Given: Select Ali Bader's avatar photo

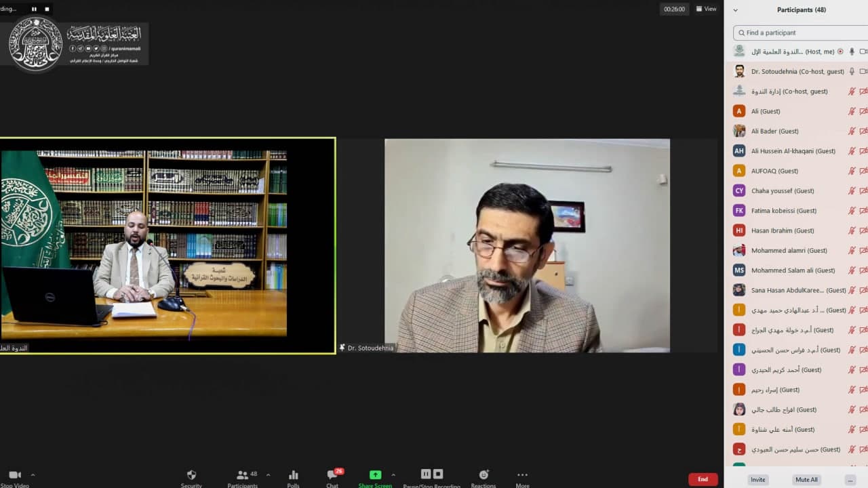Looking at the screenshot, I should tap(739, 131).
